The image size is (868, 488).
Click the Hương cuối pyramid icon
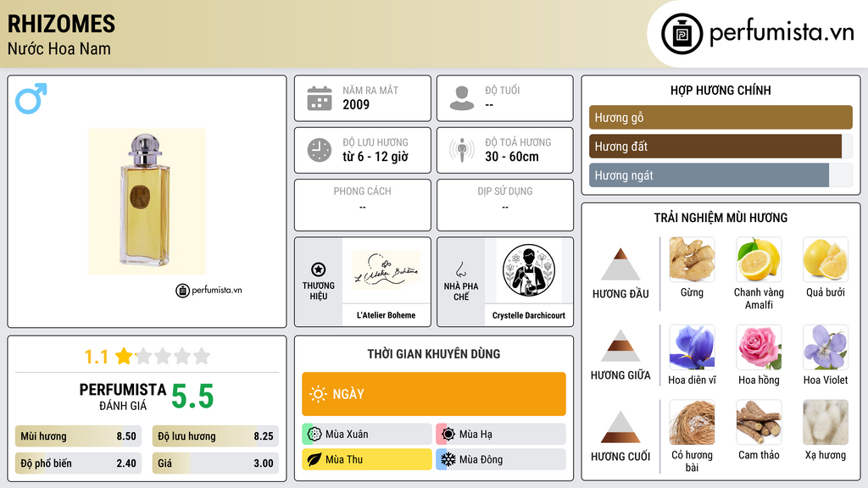click(620, 427)
